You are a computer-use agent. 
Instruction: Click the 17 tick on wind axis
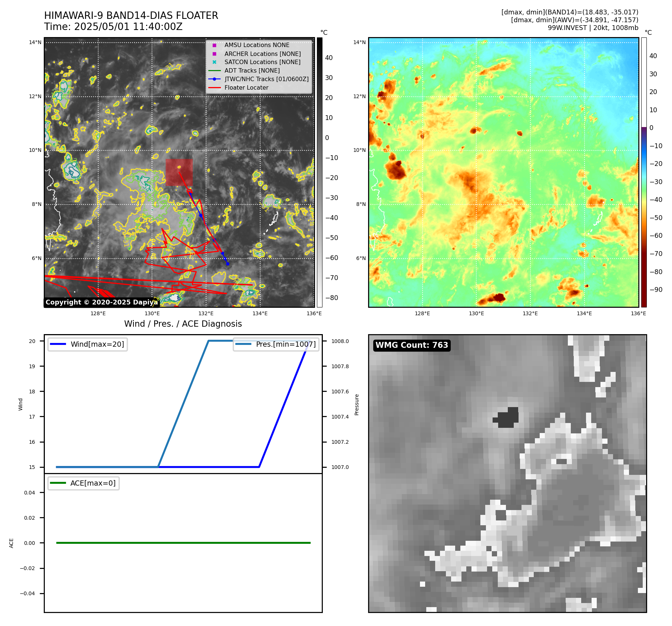pyautogui.click(x=32, y=417)
